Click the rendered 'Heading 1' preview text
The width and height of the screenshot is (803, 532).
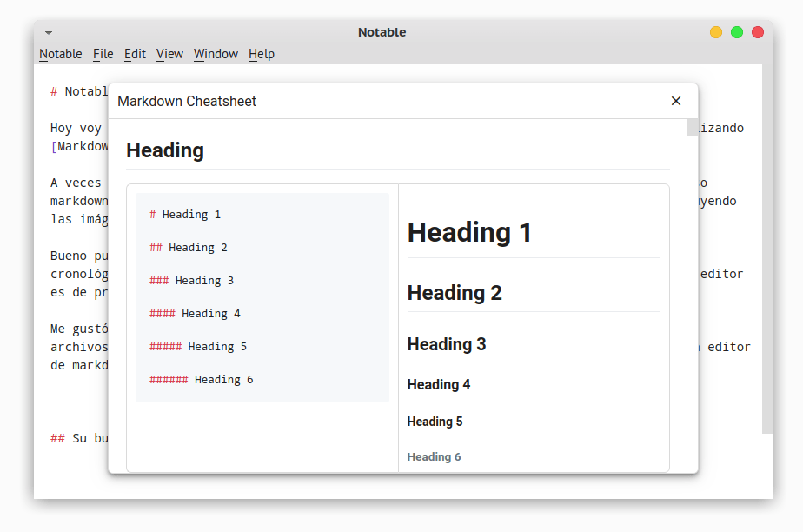(469, 231)
